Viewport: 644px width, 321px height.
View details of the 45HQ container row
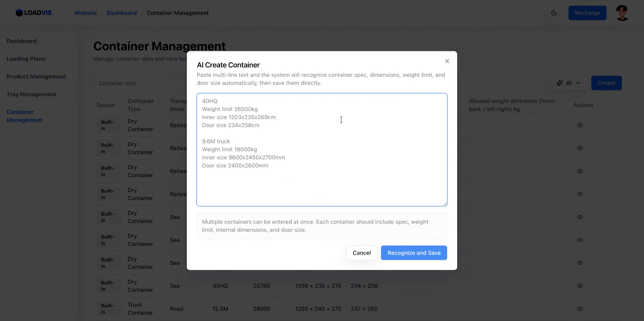pyautogui.click(x=580, y=286)
